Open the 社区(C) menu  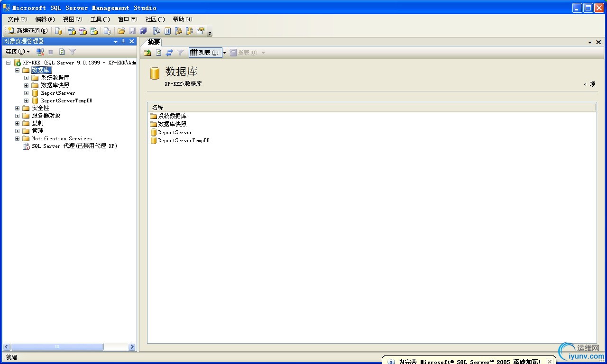pyautogui.click(x=155, y=19)
